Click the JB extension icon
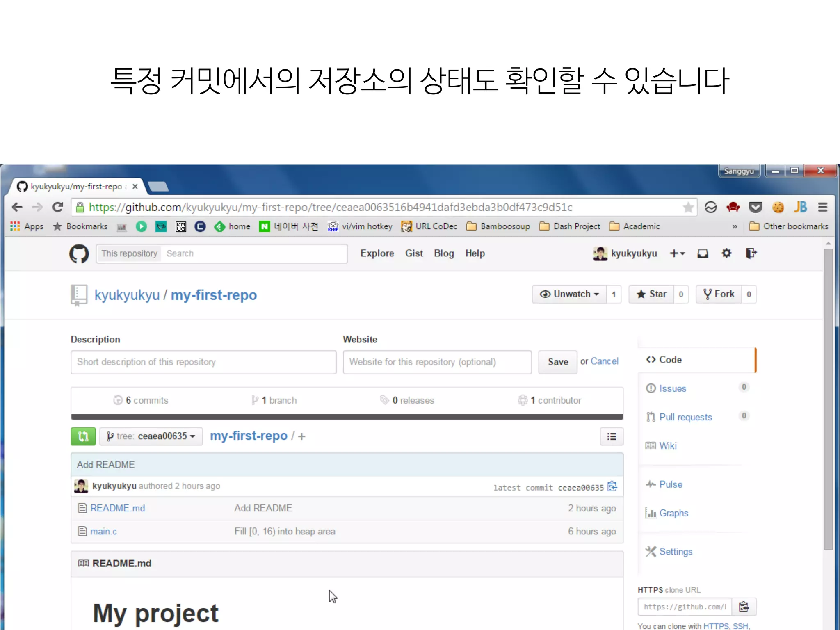 pyautogui.click(x=800, y=207)
